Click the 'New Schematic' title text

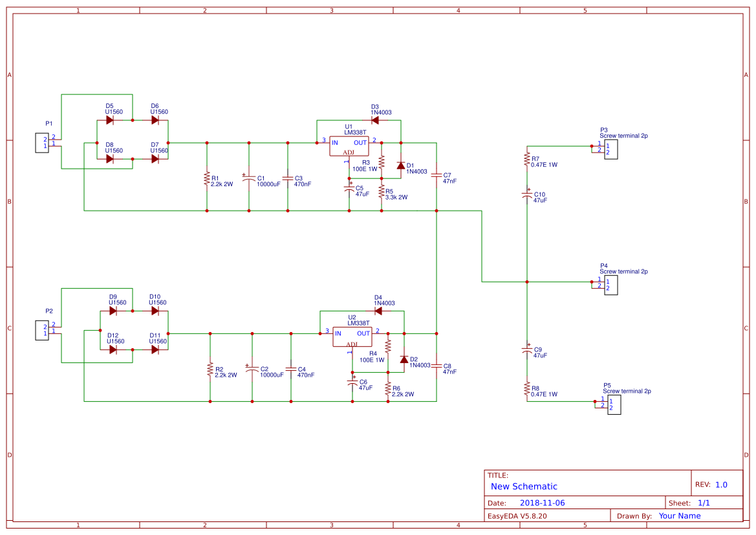pos(524,487)
